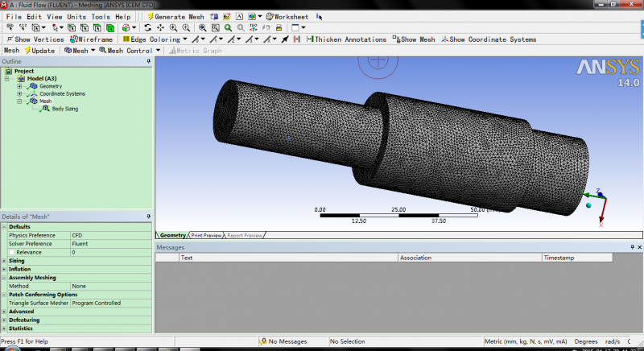Open the Tools menu
Viewport: 644px width, 351px height.
point(101,16)
